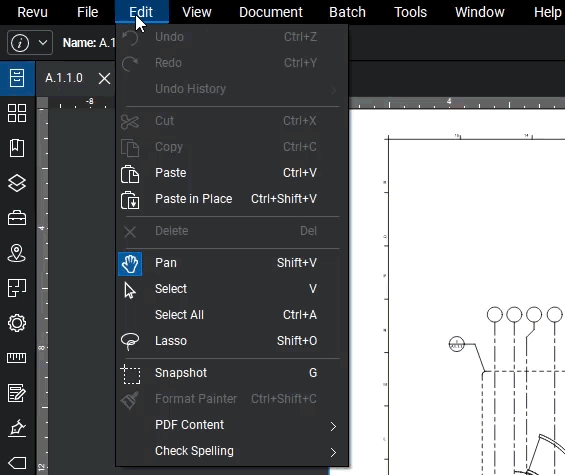Open the Bookmarks panel icon
Screen dimensions: 565x475
(17, 148)
